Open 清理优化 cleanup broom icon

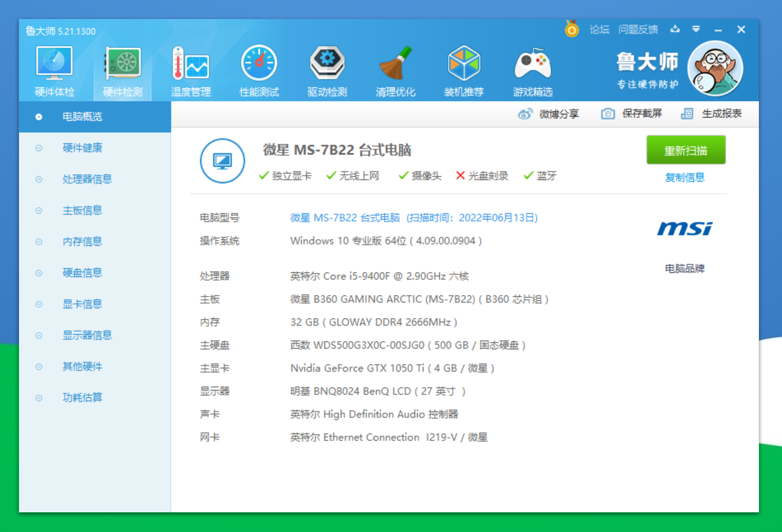click(395, 71)
